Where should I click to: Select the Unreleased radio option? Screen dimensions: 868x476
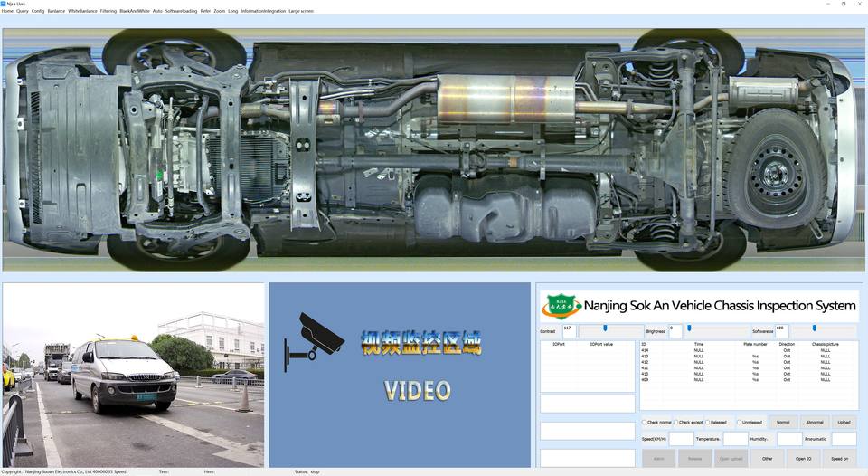click(750, 423)
